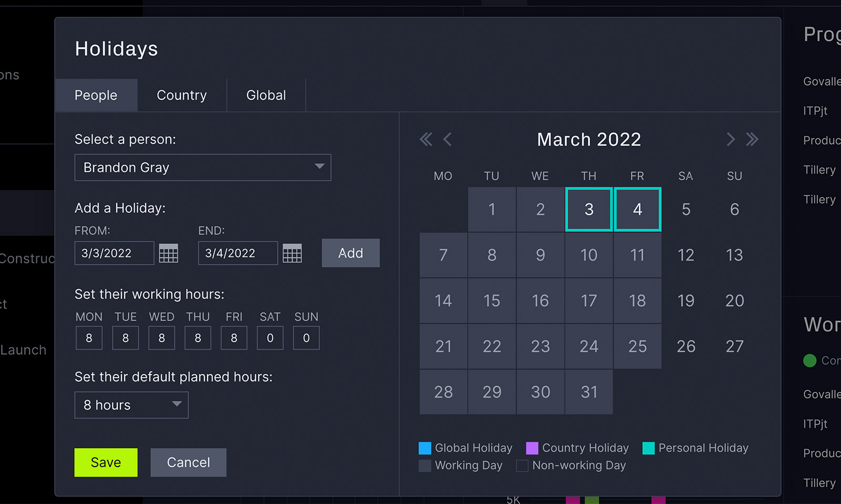841x504 pixels.
Task: Jump forward a year using double right arrows
Action: pos(752,139)
